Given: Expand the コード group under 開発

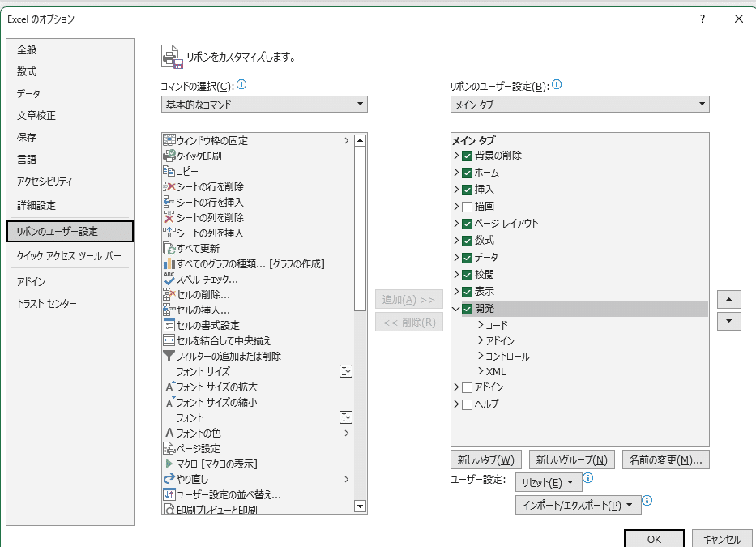Looking at the screenshot, I should [481, 325].
